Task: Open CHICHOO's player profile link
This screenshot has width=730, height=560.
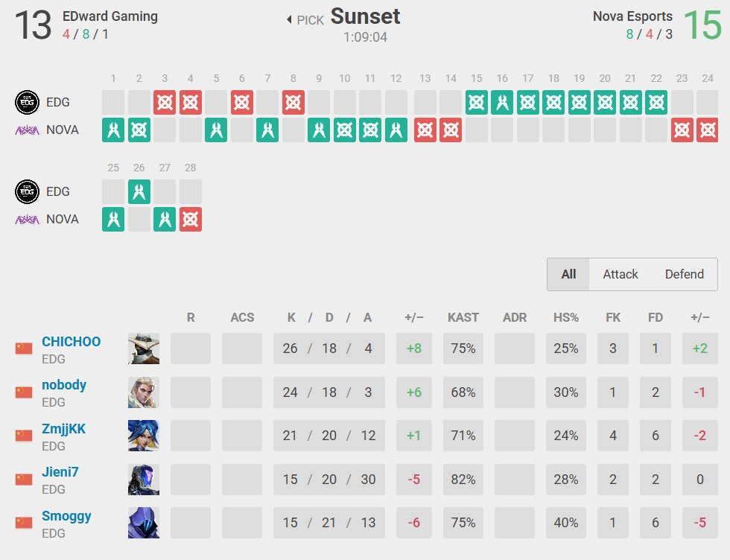Action: (x=72, y=341)
